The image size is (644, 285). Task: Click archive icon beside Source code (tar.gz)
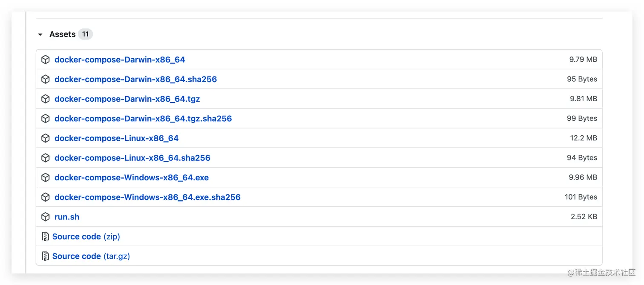tap(46, 256)
